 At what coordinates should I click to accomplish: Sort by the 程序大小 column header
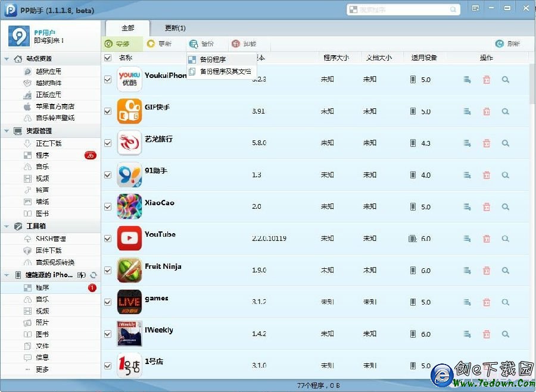coord(336,58)
